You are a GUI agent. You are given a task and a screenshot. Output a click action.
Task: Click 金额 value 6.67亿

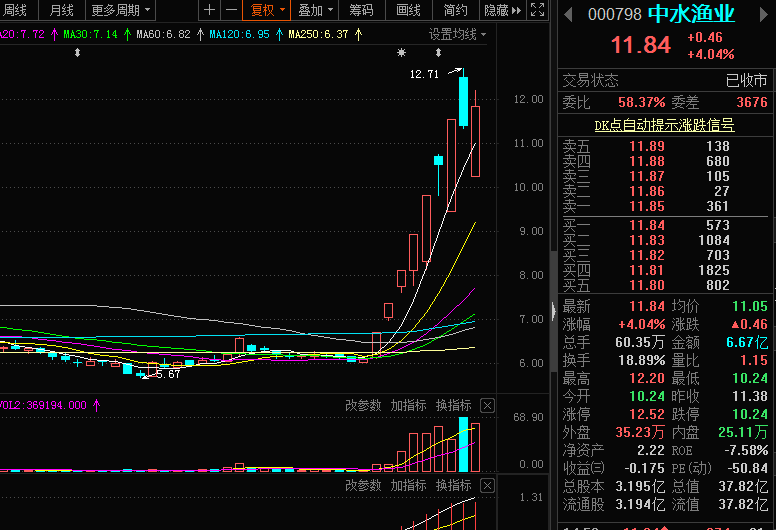(x=747, y=342)
